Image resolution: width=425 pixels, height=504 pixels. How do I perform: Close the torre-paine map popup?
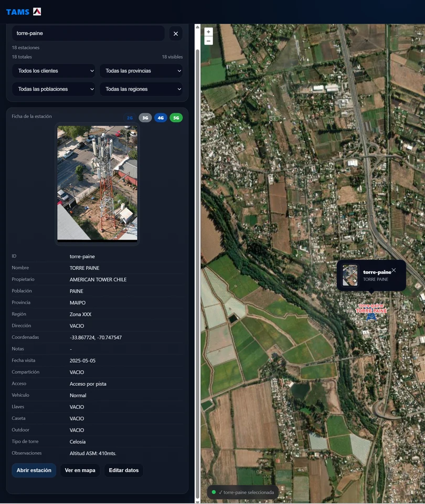point(394,270)
